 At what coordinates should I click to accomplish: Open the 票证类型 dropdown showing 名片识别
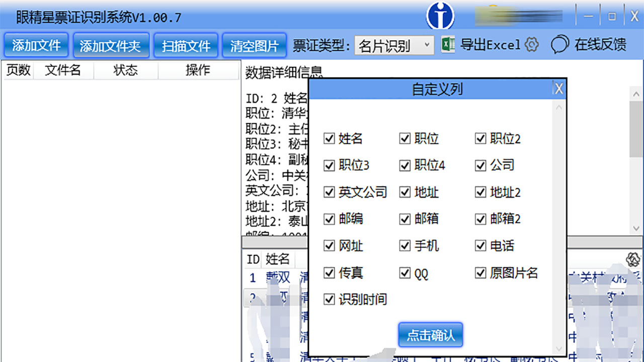pos(394,46)
